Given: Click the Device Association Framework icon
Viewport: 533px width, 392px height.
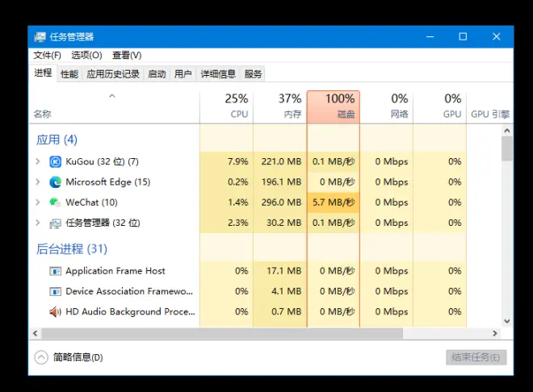Looking at the screenshot, I should click(x=55, y=291).
